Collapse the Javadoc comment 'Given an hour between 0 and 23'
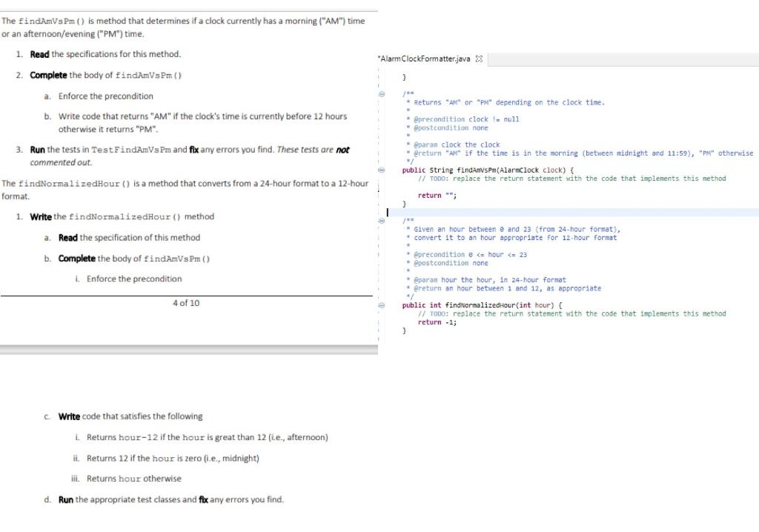This screenshot has width=759, height=532. [382, 221]
